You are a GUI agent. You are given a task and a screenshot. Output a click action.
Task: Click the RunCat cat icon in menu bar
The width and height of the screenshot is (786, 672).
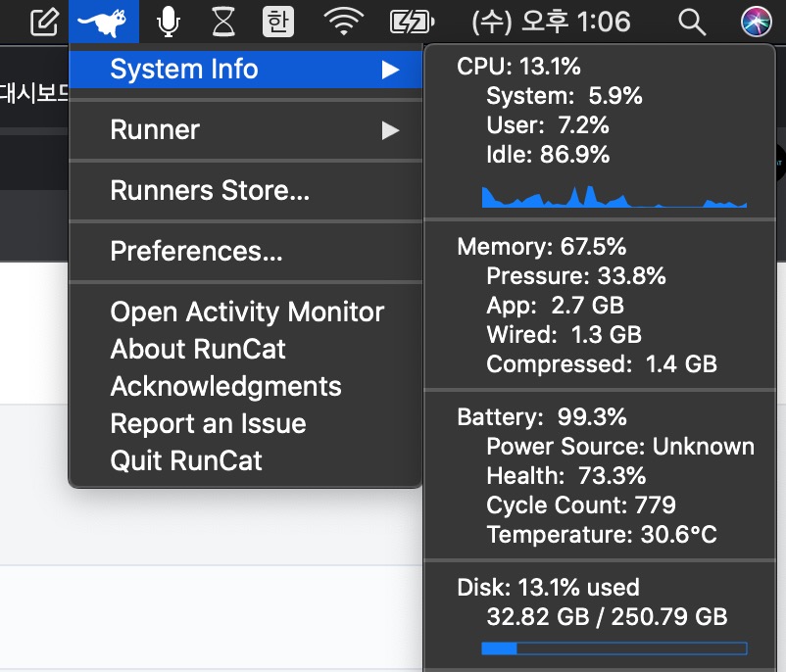104,22
